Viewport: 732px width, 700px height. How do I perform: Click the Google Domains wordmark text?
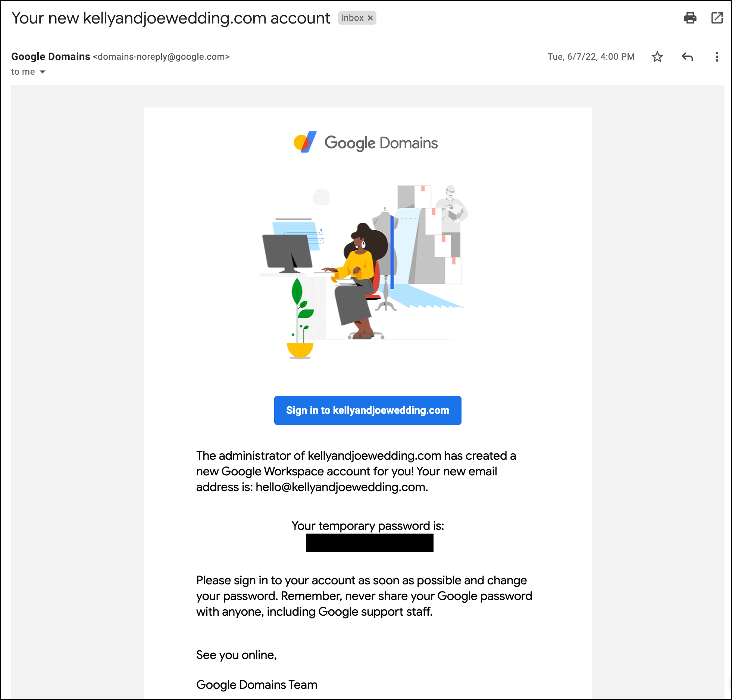tap(381, 143)
